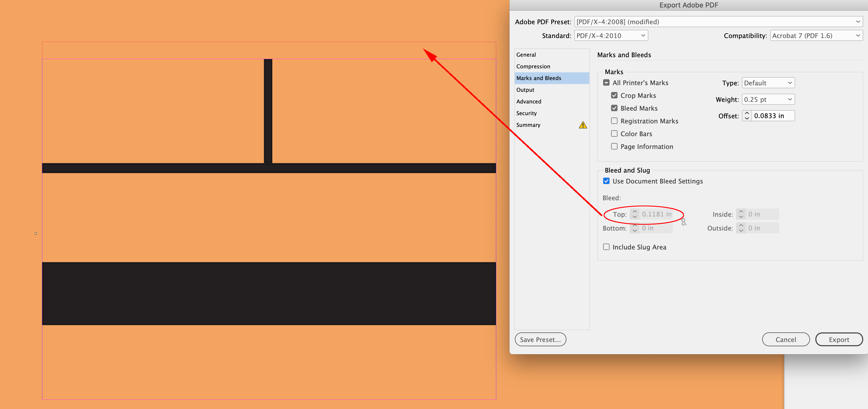Select Security in the sidebar list
868x409 pixels.
point(526,113)
